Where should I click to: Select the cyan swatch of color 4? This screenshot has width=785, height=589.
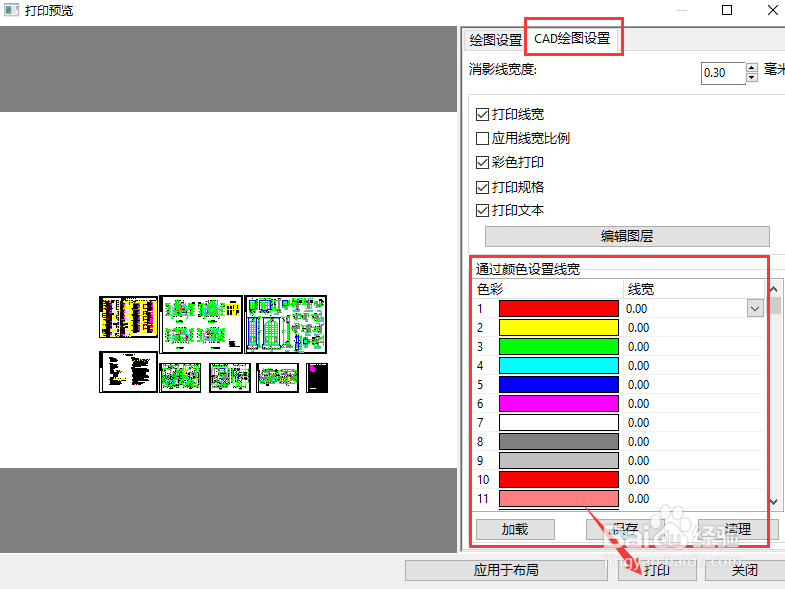559,366
